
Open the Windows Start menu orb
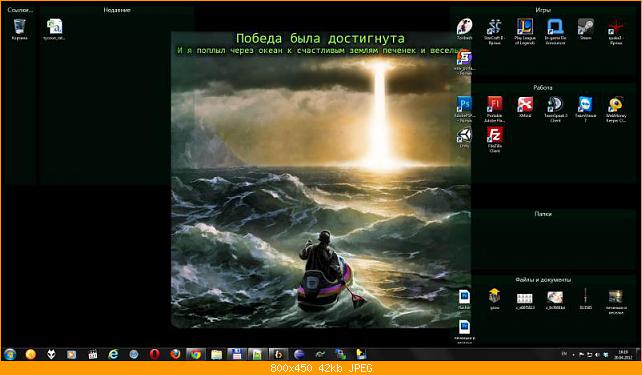point(10,354)
